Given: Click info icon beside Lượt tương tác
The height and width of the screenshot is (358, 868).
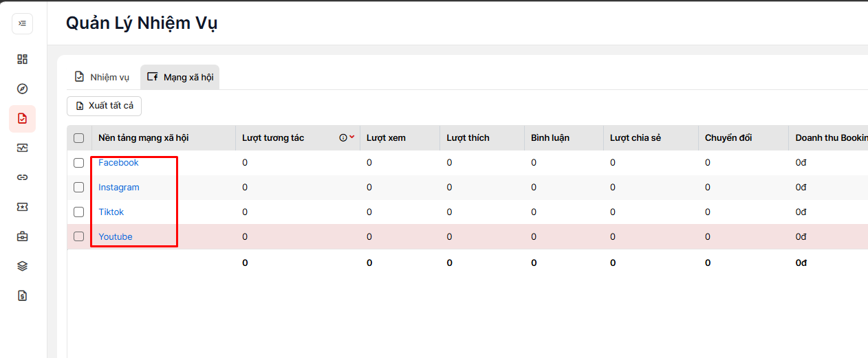Looking at the screenshot, I should click(343, 137).
